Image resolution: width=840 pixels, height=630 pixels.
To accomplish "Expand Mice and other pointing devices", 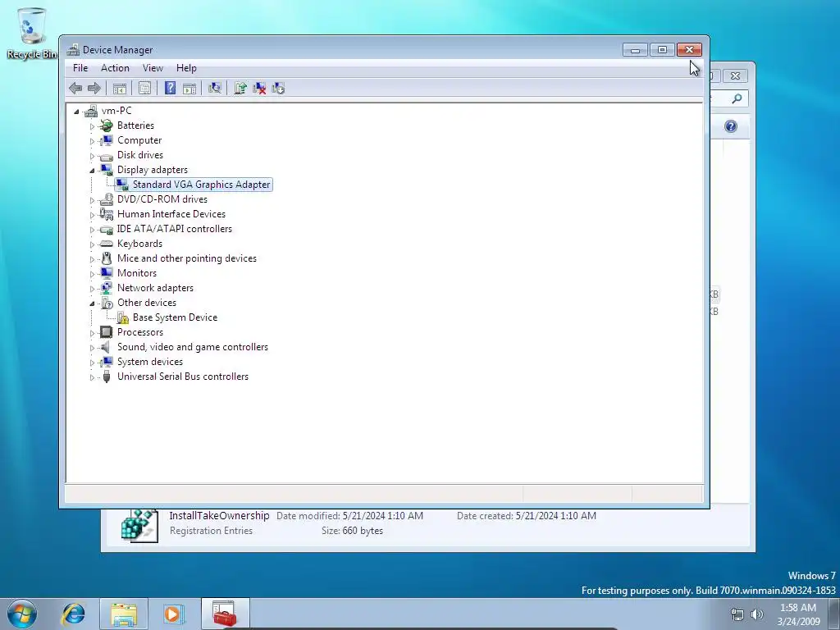I will (92, 259).
